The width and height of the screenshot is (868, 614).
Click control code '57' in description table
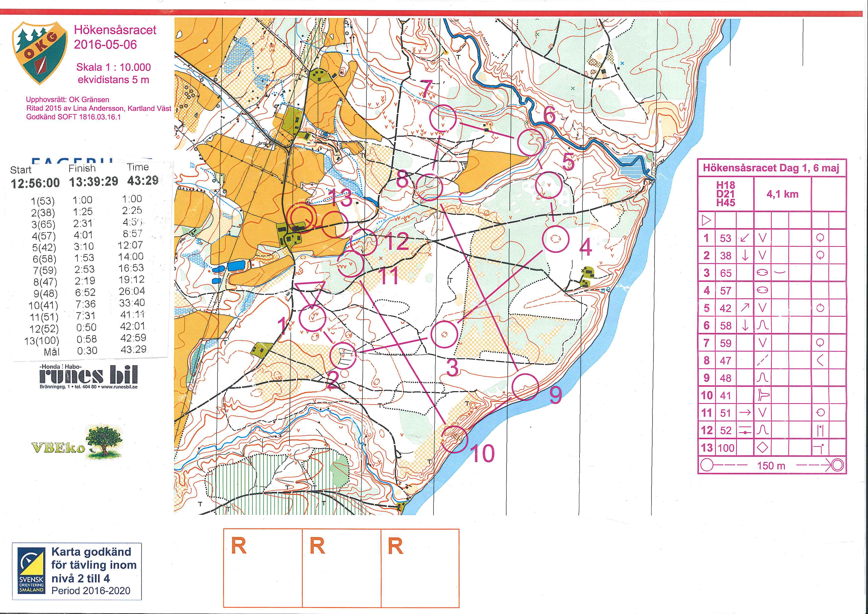coord(725,291)
